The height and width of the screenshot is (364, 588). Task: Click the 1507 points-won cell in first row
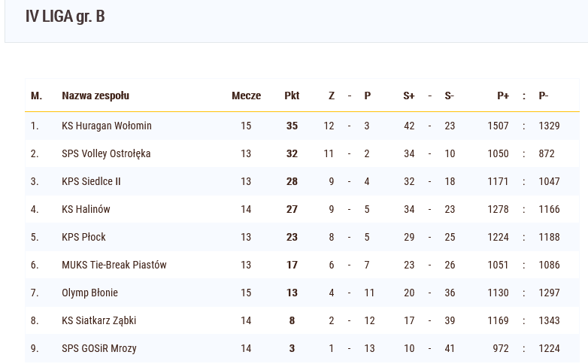[x=498, y=126]
